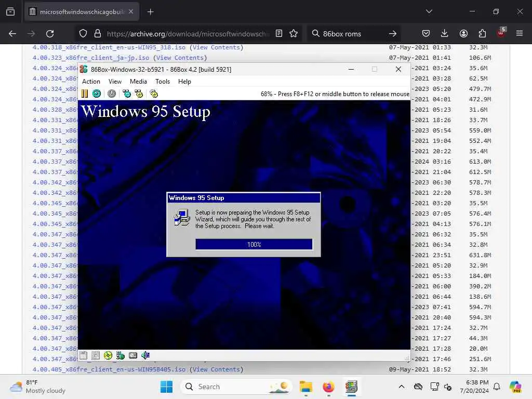Click the Setup progress bar showing 100%
The height and width of the screenshot is (399, 532).
[x=254, y=244]
